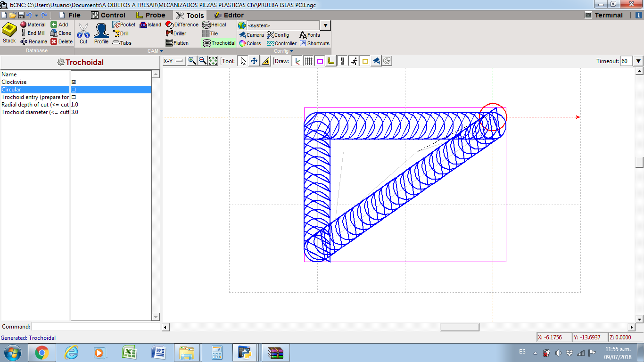
Task: Toggle the Clockwise checkbox
Action: (74, 82)
